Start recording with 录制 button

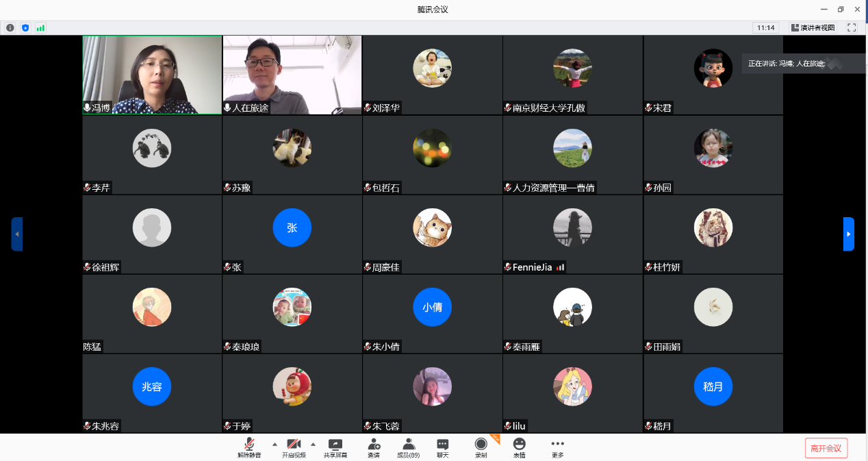(x=481, y=447)
